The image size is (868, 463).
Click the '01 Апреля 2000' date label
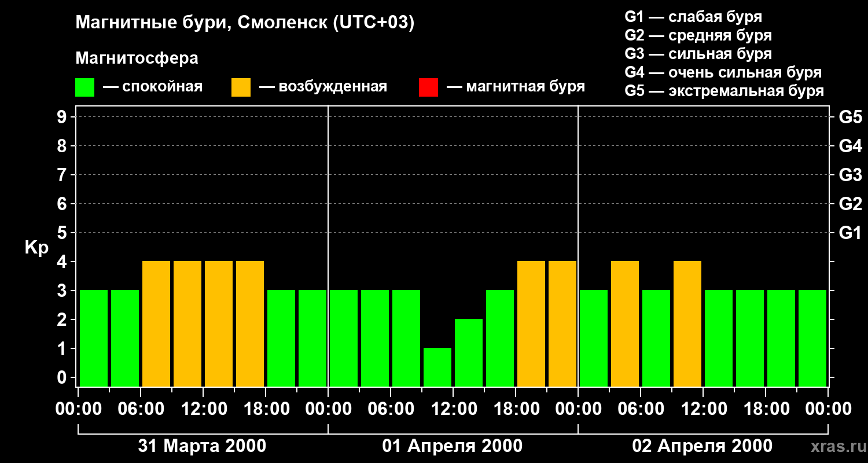point(453,446)
